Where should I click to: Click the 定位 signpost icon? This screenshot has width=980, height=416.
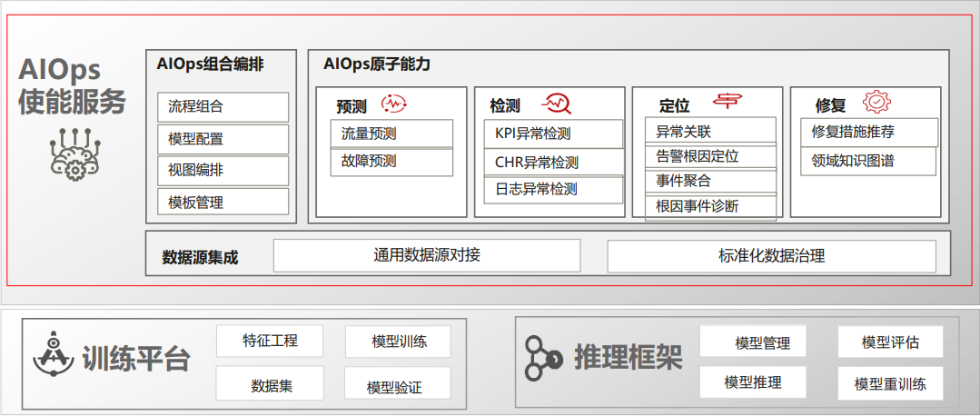tap(728, 101)
